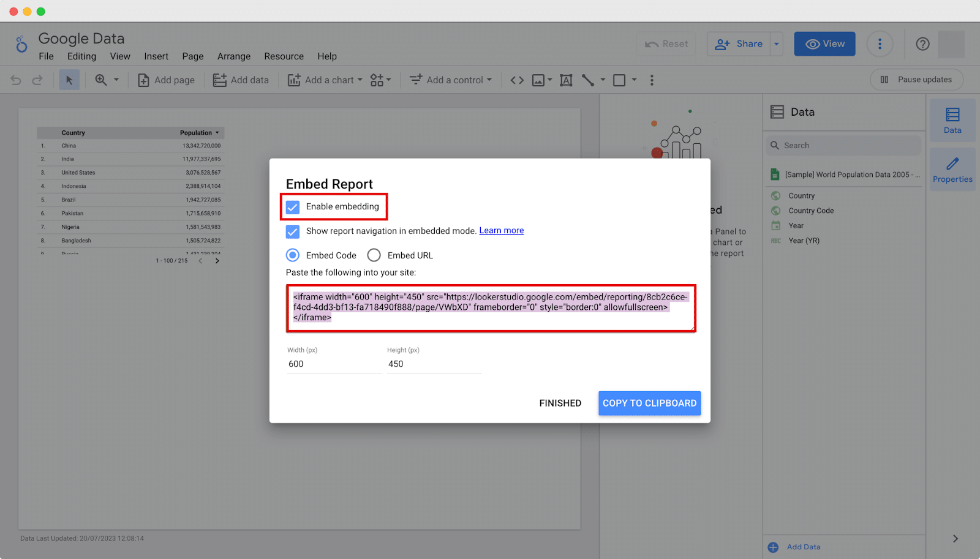Select the Embed Code radio button
The width and height of the screenshot is (980, 559).
pos(293,255)
